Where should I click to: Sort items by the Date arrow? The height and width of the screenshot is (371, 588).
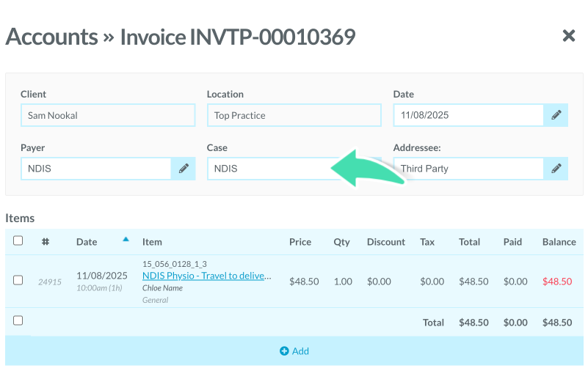126,239
